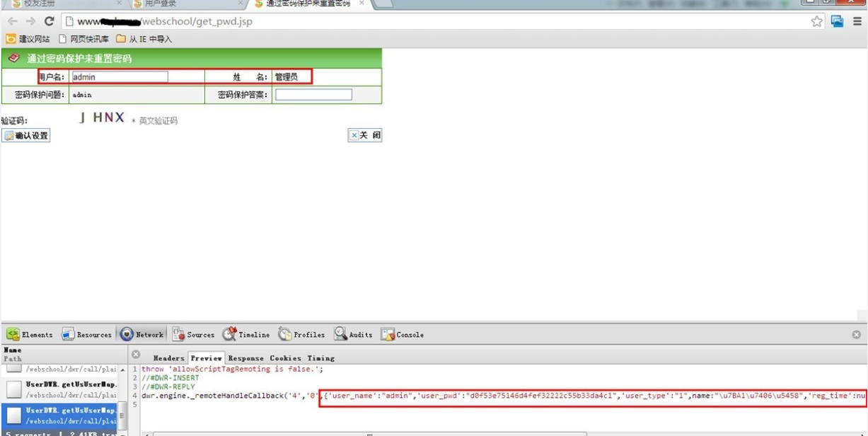Close the 用户登录 tab
The width and height of the screenshot is (868, 436).
coord(241,4)
